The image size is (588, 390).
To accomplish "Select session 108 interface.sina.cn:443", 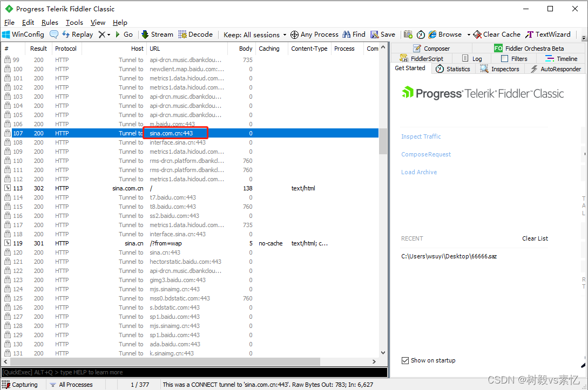I will tap(191, 142).
